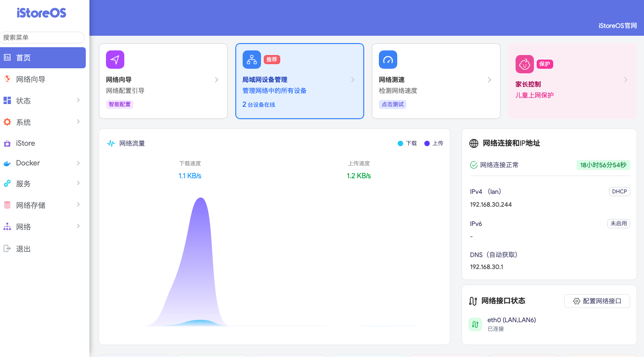644x357 pixels.
Task: Go to 首页 in the sidebar
Action: (43, 58)
